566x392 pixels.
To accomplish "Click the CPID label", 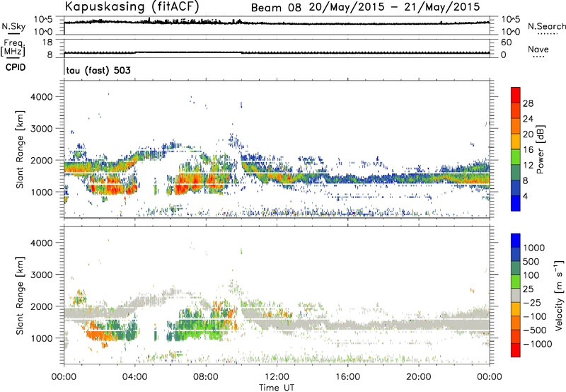I will coord(16,67).
